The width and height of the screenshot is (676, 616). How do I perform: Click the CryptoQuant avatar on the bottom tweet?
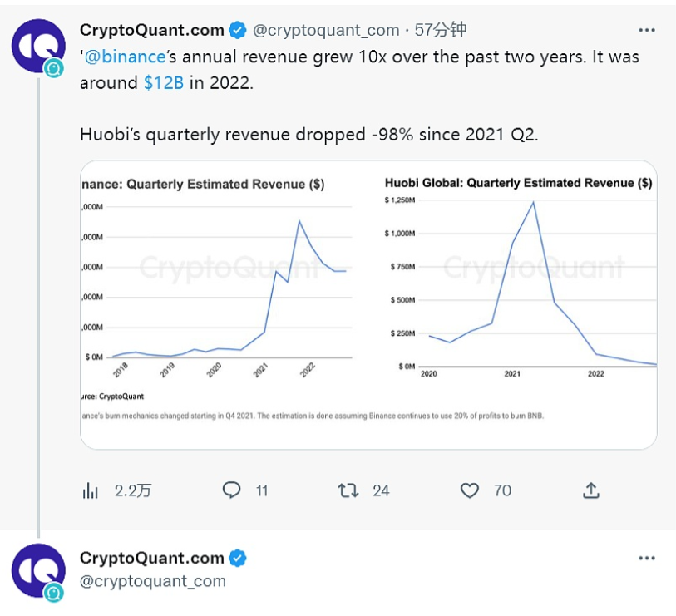click(x=38, y=571)
